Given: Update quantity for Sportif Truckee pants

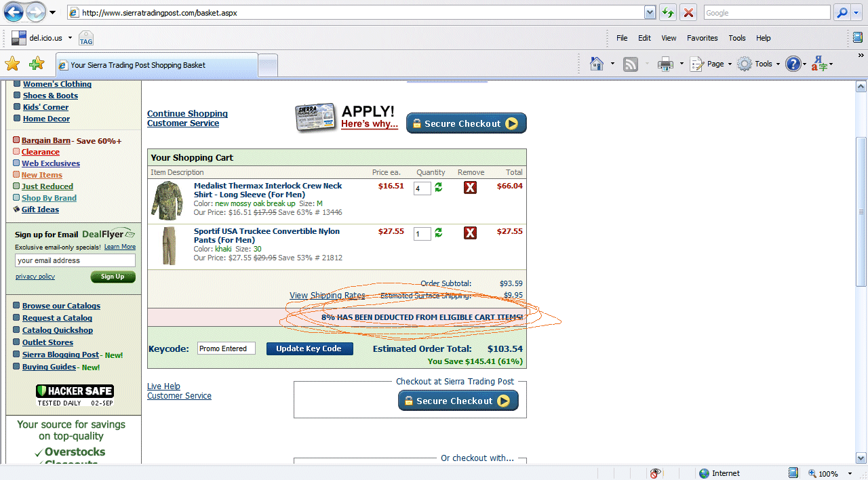Looking at the screenshot, I should coord(439,233).
